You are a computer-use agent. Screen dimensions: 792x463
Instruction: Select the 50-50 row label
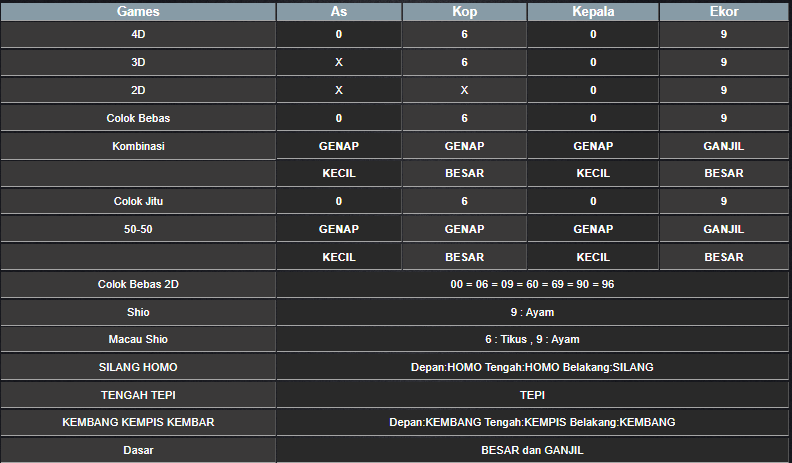[x=138, y=229]
